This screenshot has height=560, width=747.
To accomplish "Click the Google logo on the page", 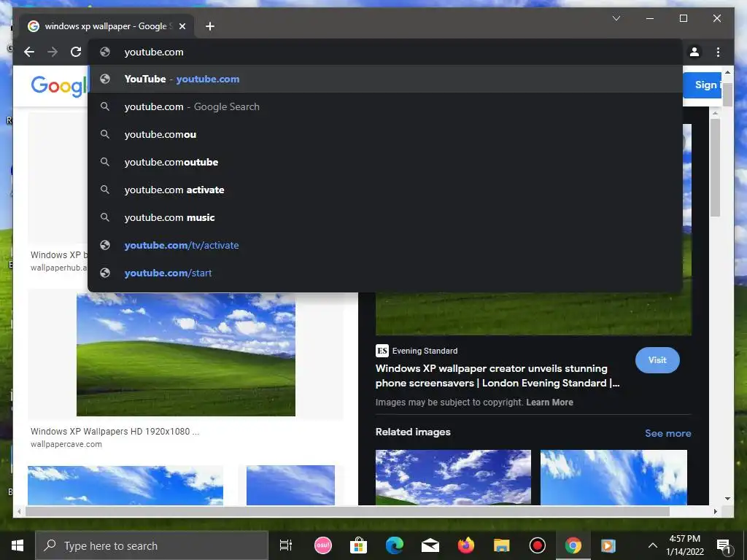I will [59, 86].
